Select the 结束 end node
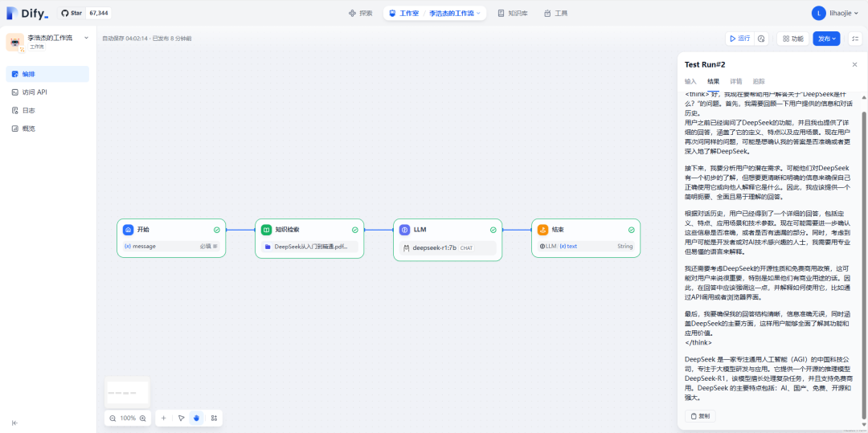Screen dimensions: 868x433 pyautogui.click(x=586, y=238)
